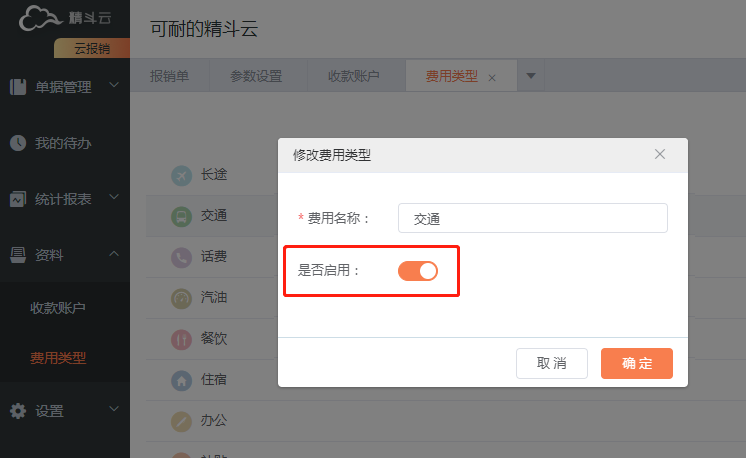Image resolution: width=746 pixels, height=458 pixels.
Task: Open 收款账户 in the sidebar
Action: tap(58, 307)
